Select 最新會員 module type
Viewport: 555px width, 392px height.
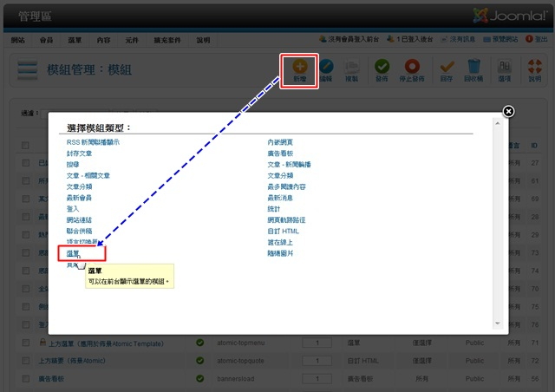tap(79, 198)
